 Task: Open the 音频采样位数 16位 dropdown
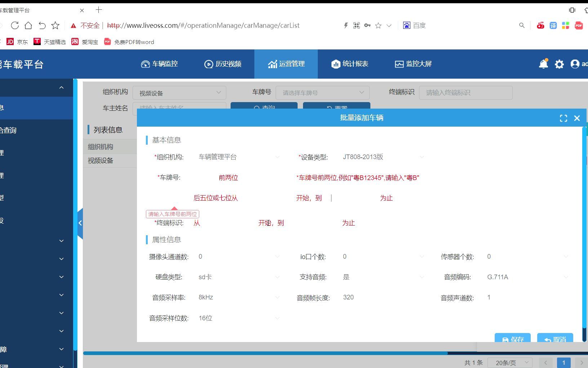[239, 318]
